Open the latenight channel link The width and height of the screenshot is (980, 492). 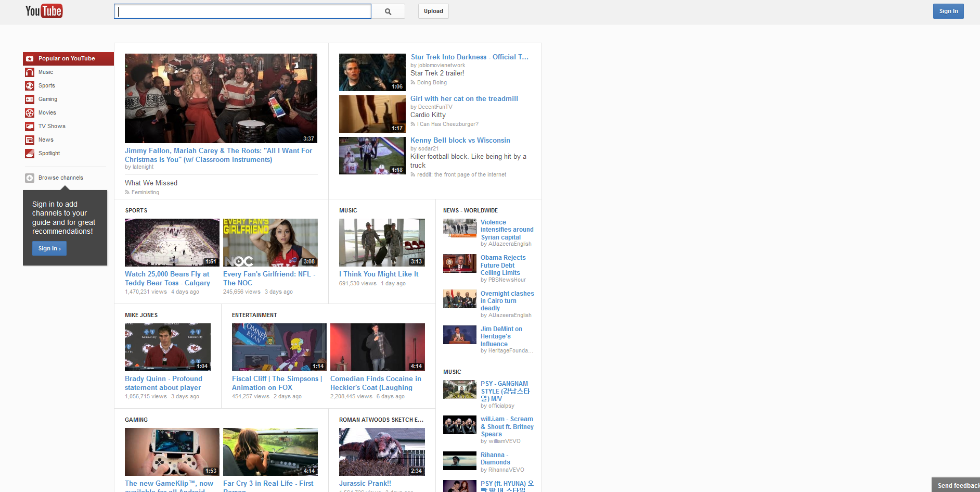click(x=143, y=167)
